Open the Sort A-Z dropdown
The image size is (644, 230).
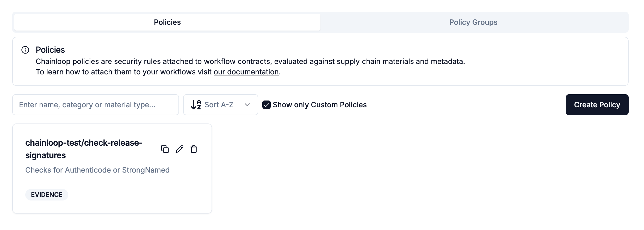219,105
